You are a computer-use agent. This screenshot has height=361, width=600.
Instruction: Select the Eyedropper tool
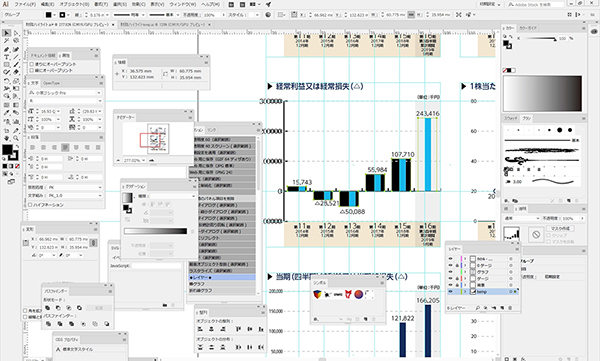[x=7, y=113]
